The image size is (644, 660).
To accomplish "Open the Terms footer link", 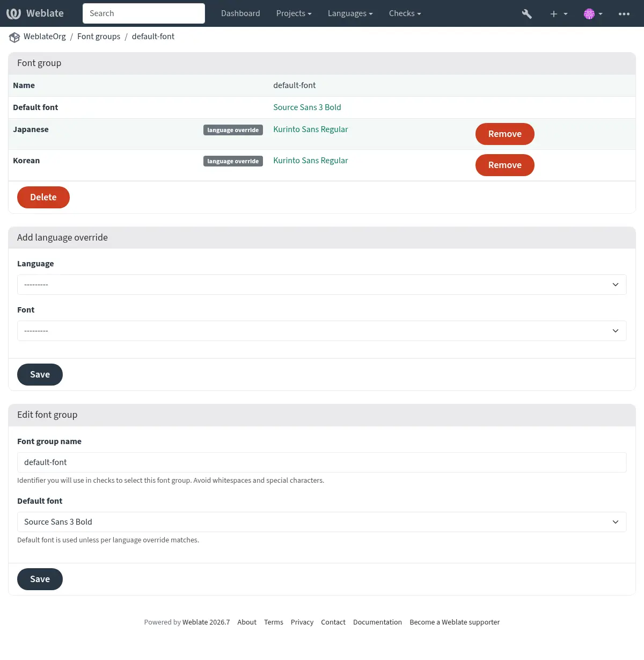I will [274, 622].
